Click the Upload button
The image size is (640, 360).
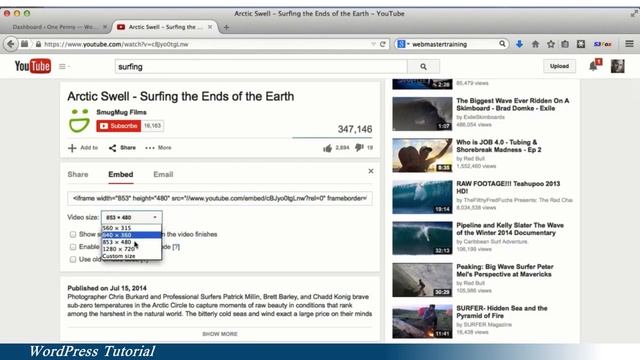pyautogui.click(x=559, y=66)
